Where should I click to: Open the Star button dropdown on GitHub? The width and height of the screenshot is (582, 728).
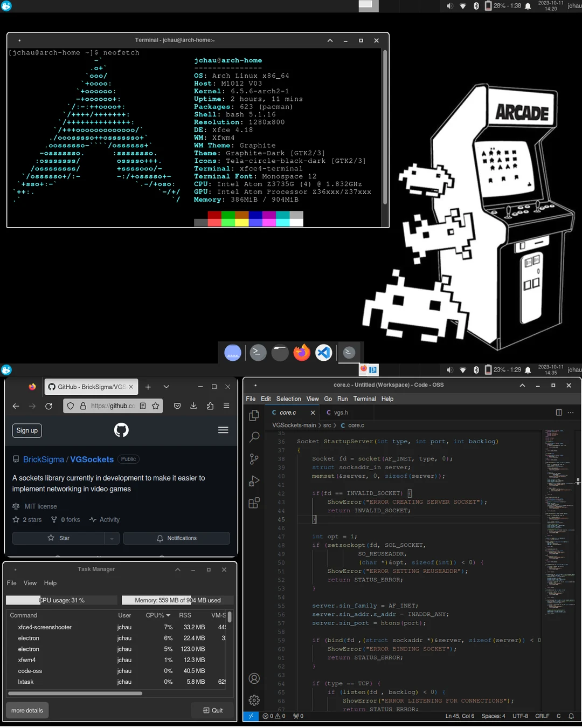112,538
